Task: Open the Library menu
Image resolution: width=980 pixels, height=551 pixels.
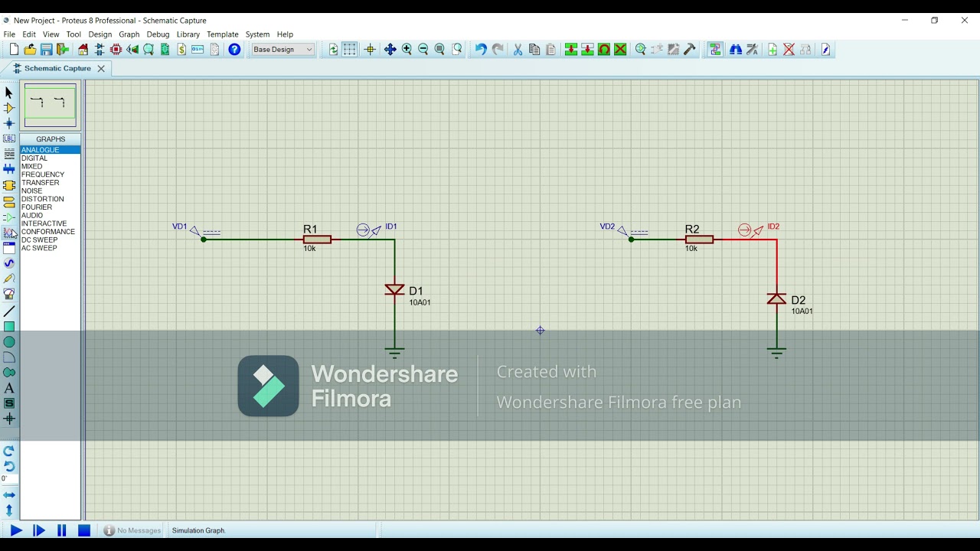Action: click(188, 34)
